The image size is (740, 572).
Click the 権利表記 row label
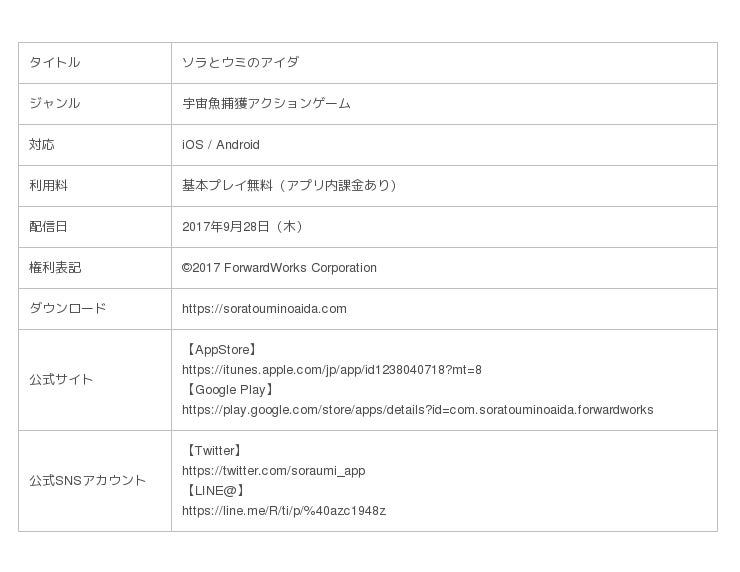(x=54, y=268)
